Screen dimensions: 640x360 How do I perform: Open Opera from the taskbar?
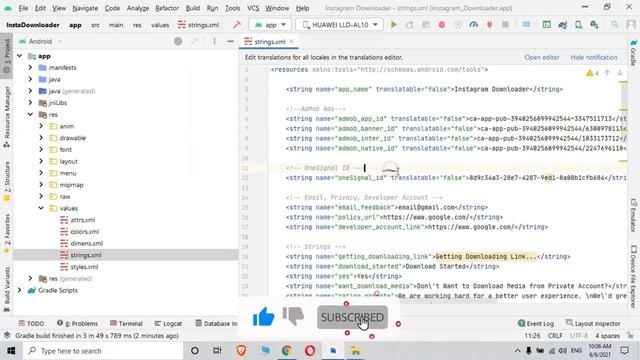point(310,351)
